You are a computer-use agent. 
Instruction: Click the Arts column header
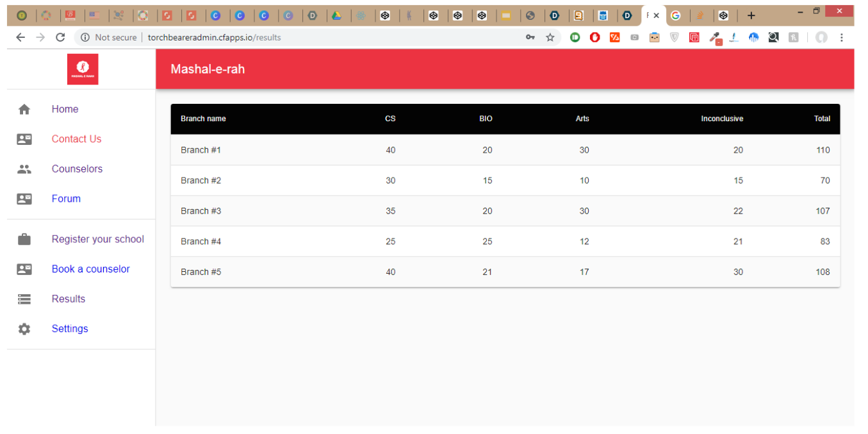(582, 119)
